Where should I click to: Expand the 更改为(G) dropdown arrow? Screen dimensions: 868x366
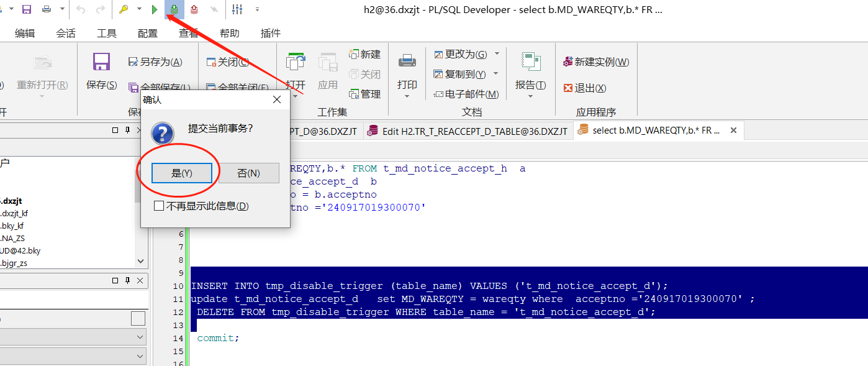click(x=496, y=54)
